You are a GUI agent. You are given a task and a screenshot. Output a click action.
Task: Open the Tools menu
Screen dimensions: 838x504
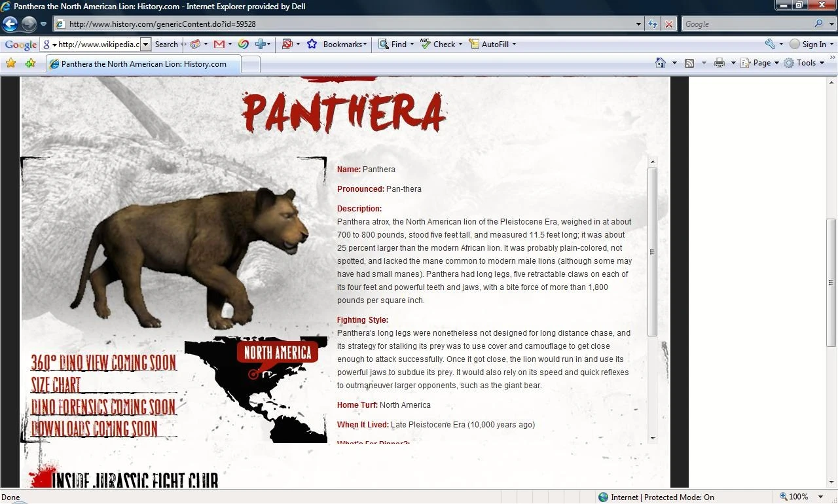(x=804, y=63)
